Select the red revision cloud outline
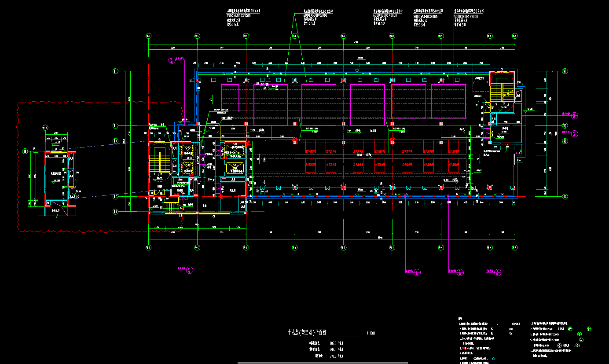This screenshot has height=364, width=609. 18,167
